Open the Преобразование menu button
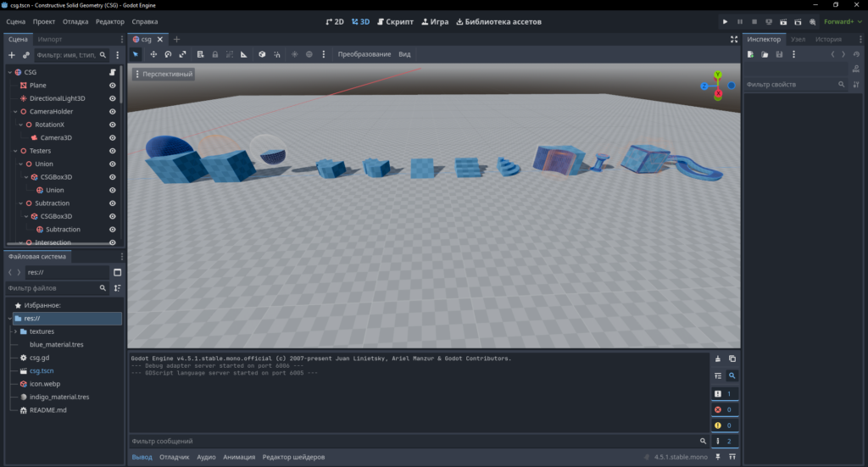This screenshot has height=467, width=868. pyautogui.click(x=364, y=54)
